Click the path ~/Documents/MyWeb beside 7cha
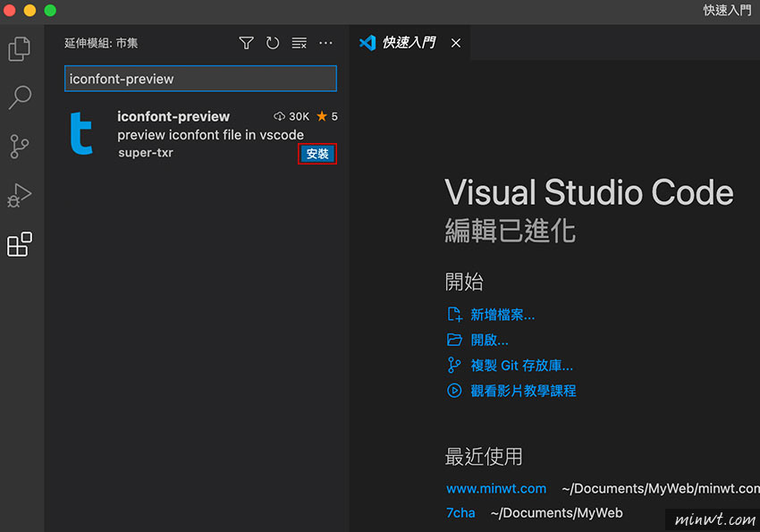 (556, 512)
